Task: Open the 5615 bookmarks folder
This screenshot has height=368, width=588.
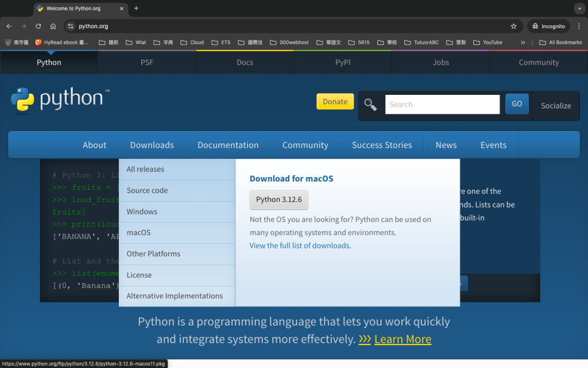Action: tap(359, 43)
